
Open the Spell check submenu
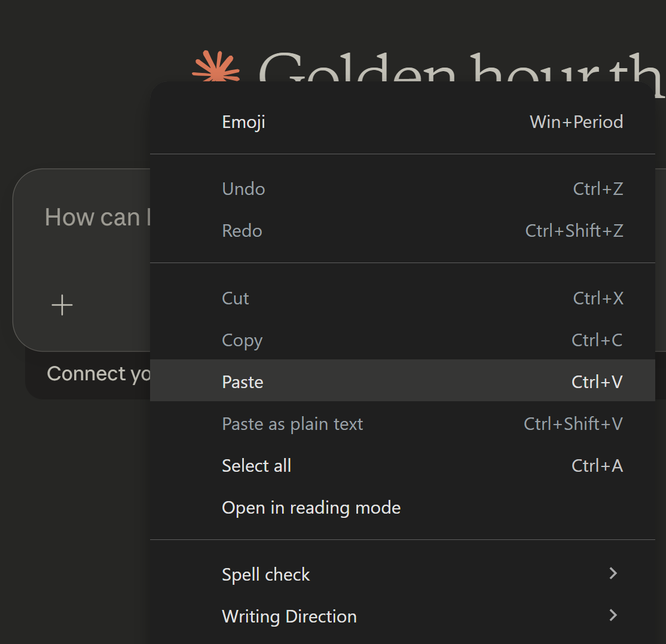click(266, 575)
